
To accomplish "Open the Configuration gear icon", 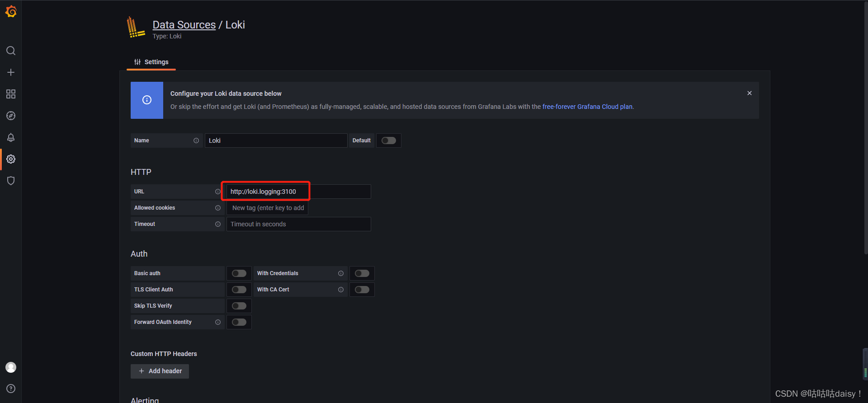I will coord(11,159).
